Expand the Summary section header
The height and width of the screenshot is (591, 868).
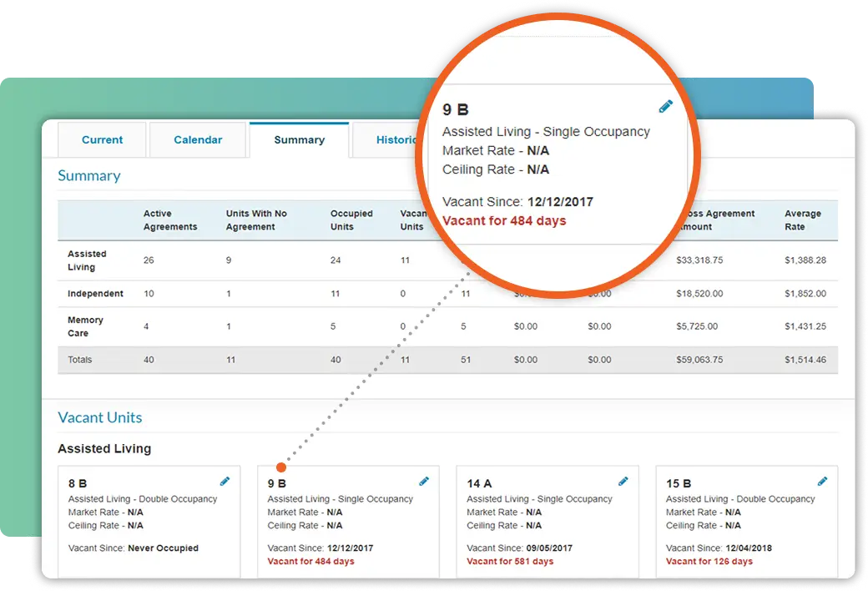pos(88,175)
